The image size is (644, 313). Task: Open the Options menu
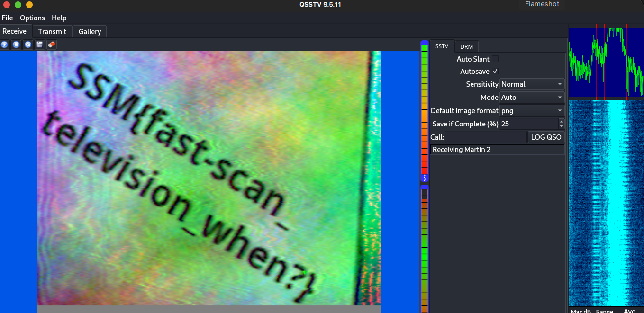click(x=32, y=18)
